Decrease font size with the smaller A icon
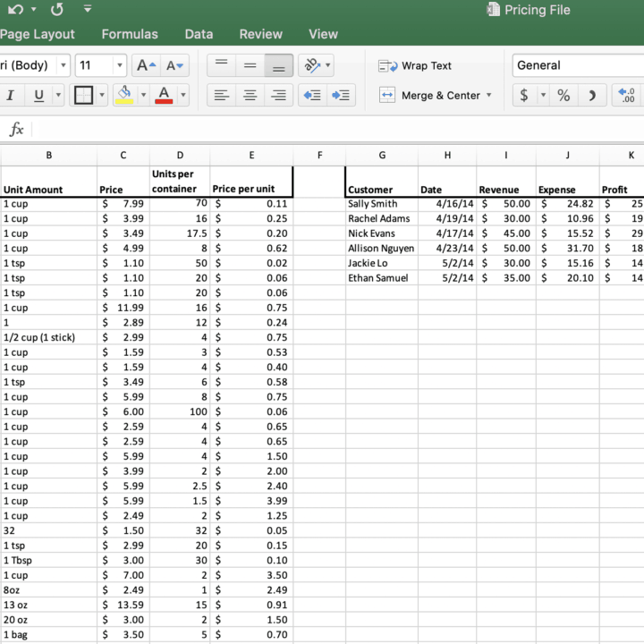This screenshot has width=644, height=644. [174, 65]
